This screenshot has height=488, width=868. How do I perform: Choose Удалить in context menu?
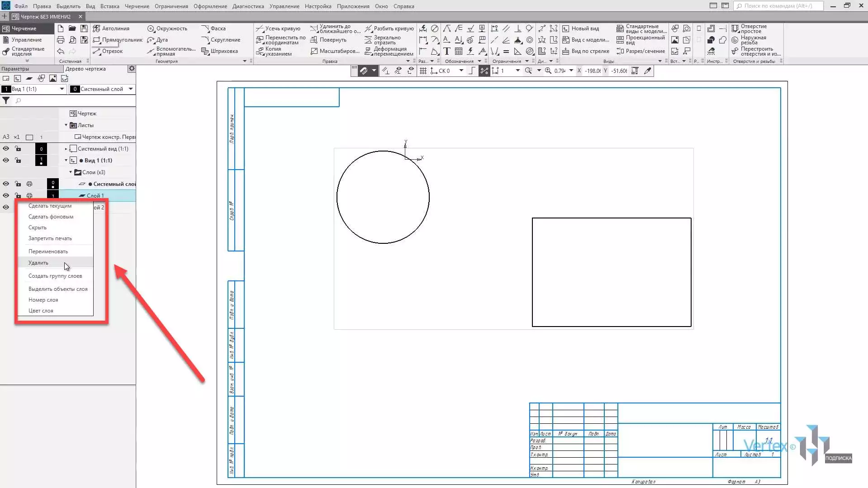pos(38,263)
